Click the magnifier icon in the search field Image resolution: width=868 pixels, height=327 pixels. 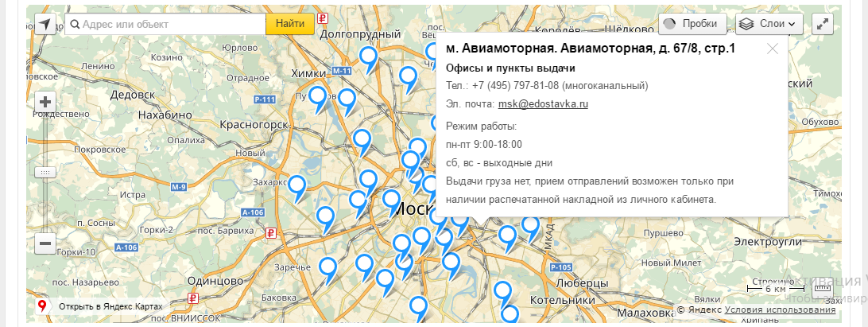tap(74, 25)
